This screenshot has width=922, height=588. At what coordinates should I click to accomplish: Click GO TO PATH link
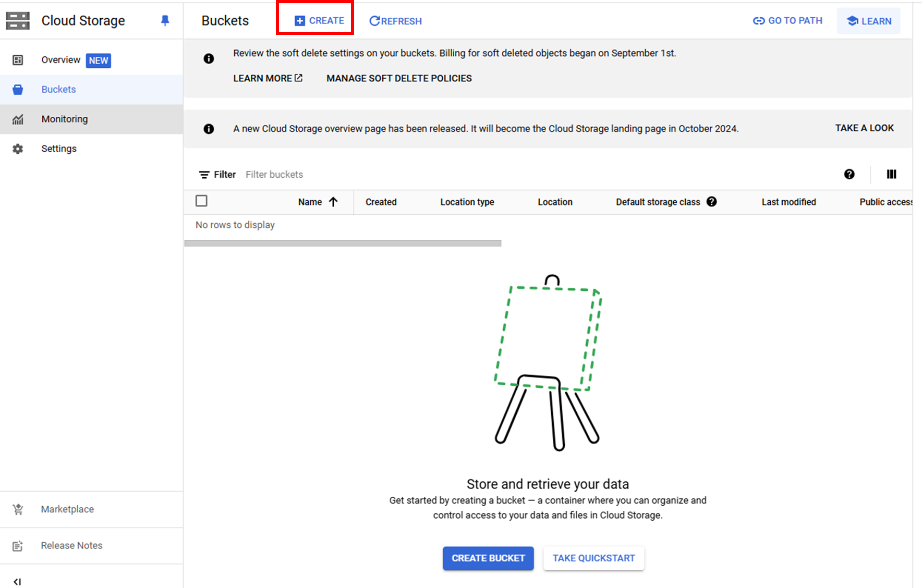point(787,21)
